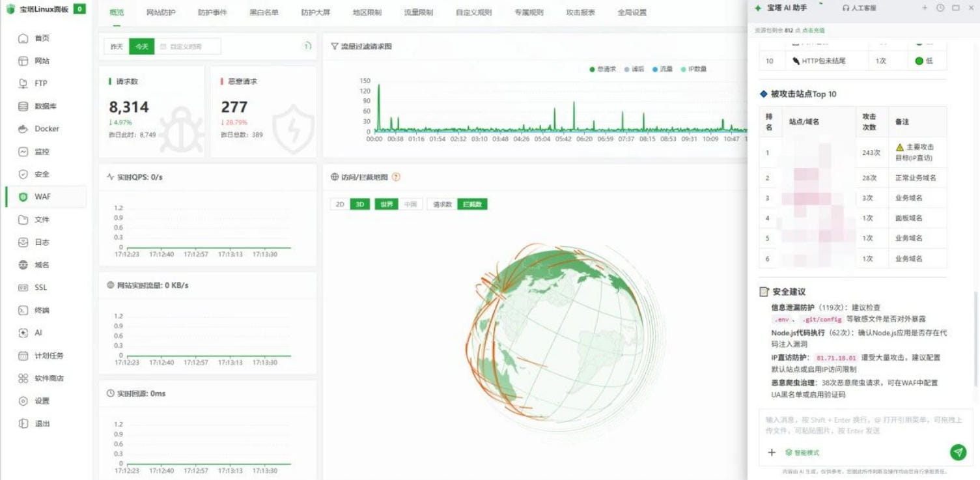Viewport: 980px width, 480px height.
Task: Switch the date filter to 昨天
Action: (x=117, y=46)
